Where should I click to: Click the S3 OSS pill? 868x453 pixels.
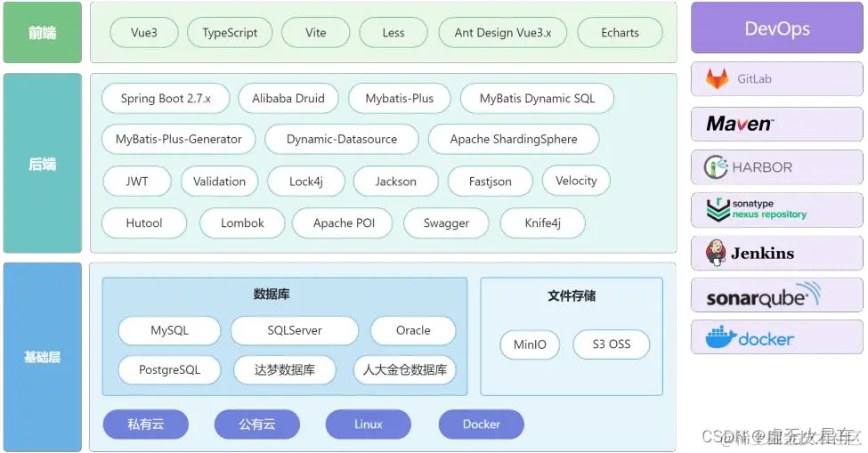[611, 344]
